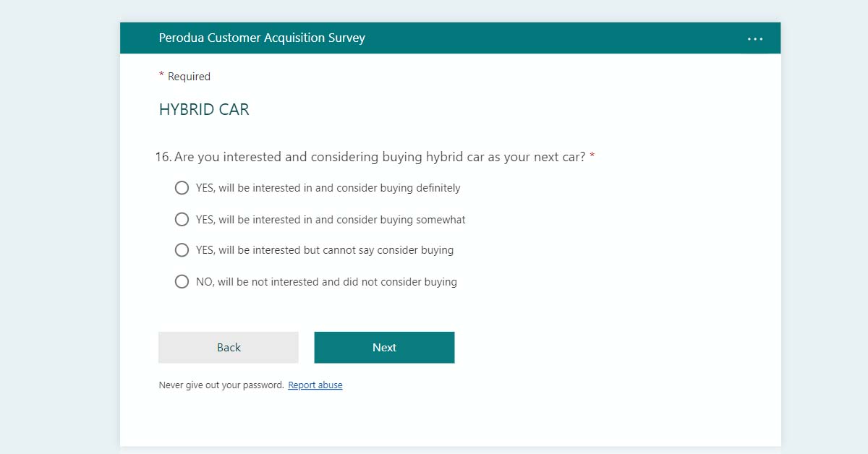Open the Report abuse link
868x454 pixels.
(315, 385)
